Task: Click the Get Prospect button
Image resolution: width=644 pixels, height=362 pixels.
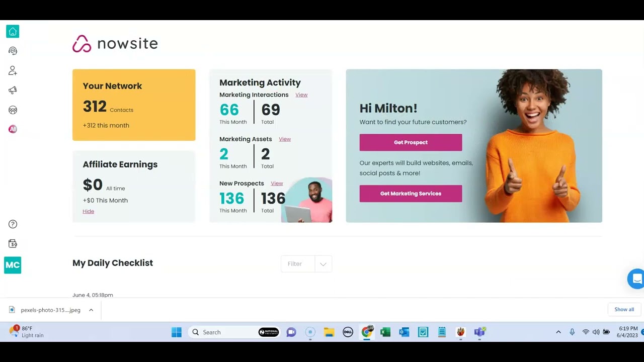Action: 411,142
